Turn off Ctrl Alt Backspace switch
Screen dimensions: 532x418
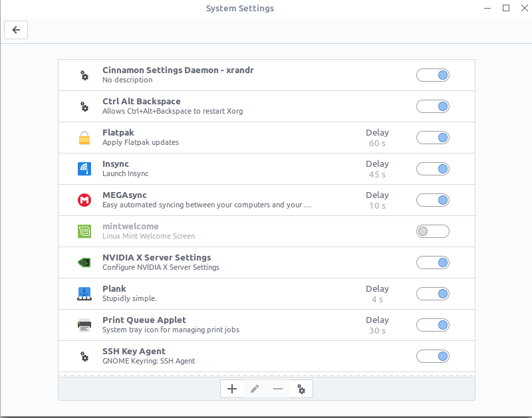(432, 106)
